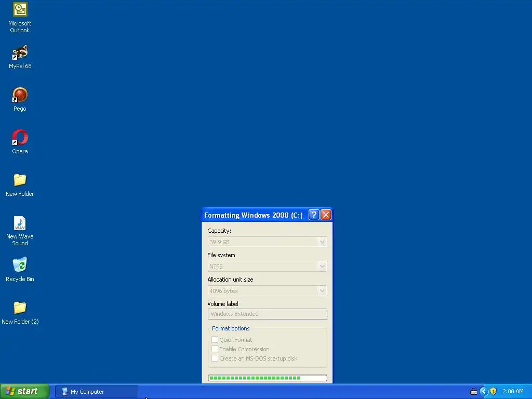Select the MyPal 68 desktop shortcut
This screenshot has height=399, width=532.
pyautogui.click(x=20, y=57)
